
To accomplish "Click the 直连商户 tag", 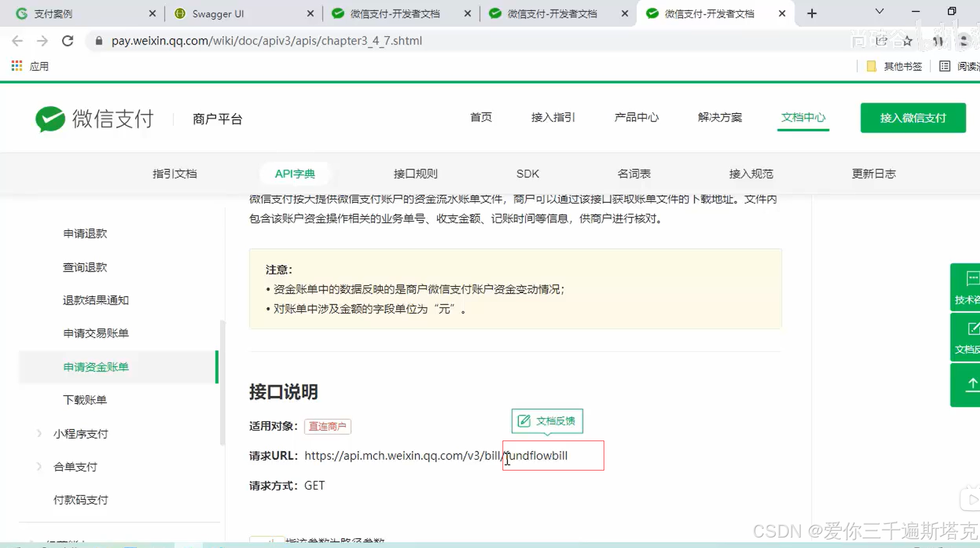I will point(328,426).
